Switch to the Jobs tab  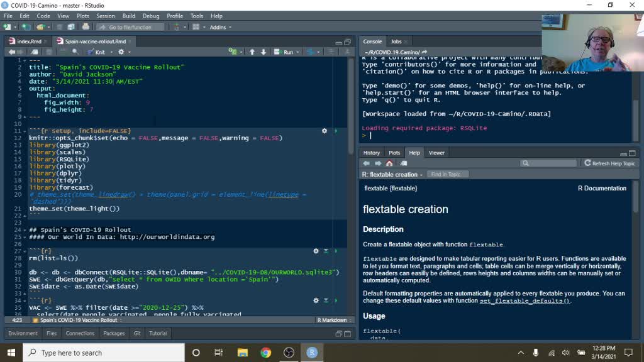(x=396, y=41)
